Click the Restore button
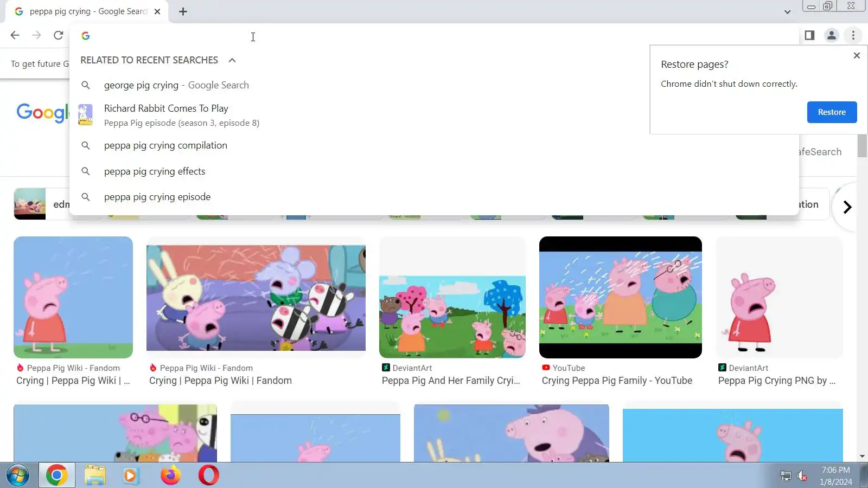The width and height of the screenshot is (868, 488). 832,112
